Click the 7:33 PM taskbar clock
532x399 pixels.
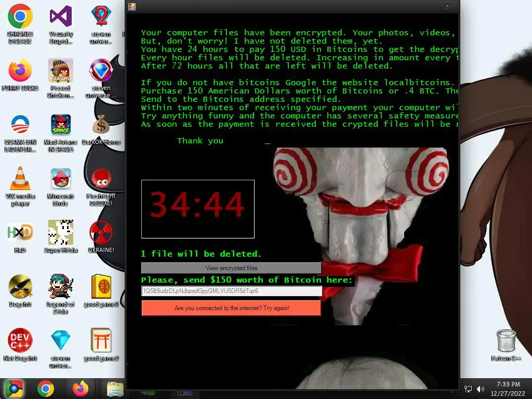[x=508, y=384]
